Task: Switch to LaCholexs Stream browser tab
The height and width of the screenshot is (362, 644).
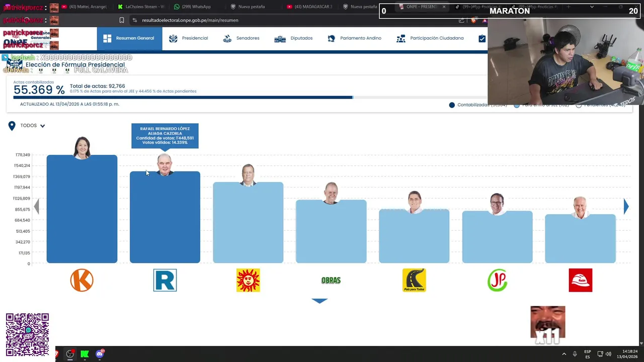Action: click(x=141, y=7)
